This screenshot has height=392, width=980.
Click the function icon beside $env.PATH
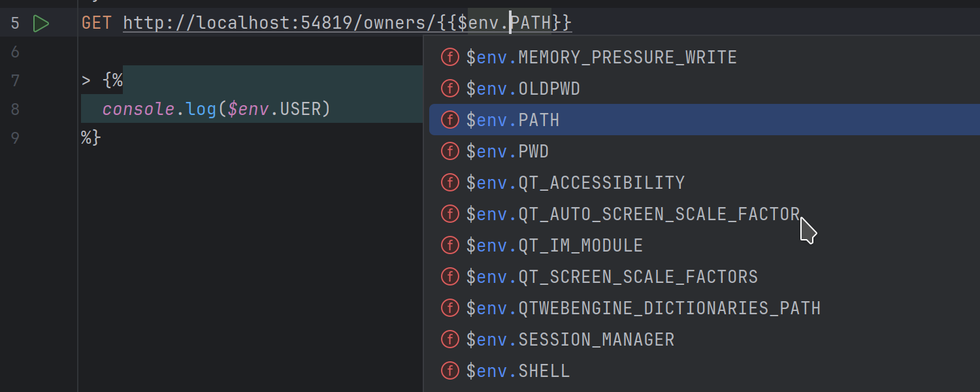[449, 120]
